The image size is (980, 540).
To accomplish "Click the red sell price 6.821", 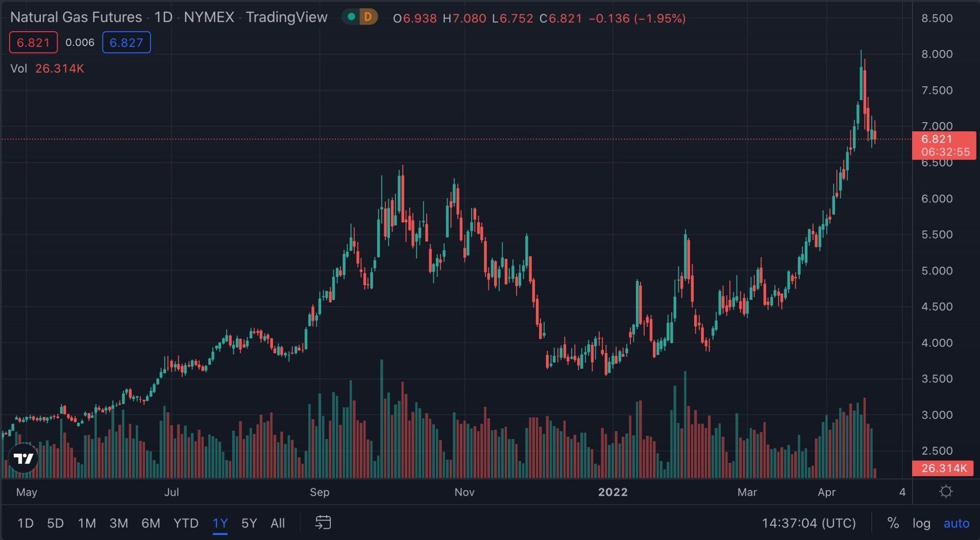I will point(33,42).
